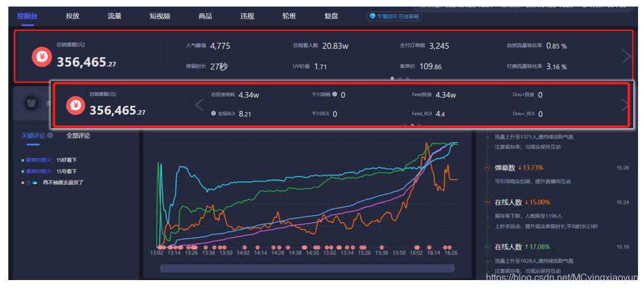Click the comment 15号看下
644x289 pixels.
(x=66, y=172)
